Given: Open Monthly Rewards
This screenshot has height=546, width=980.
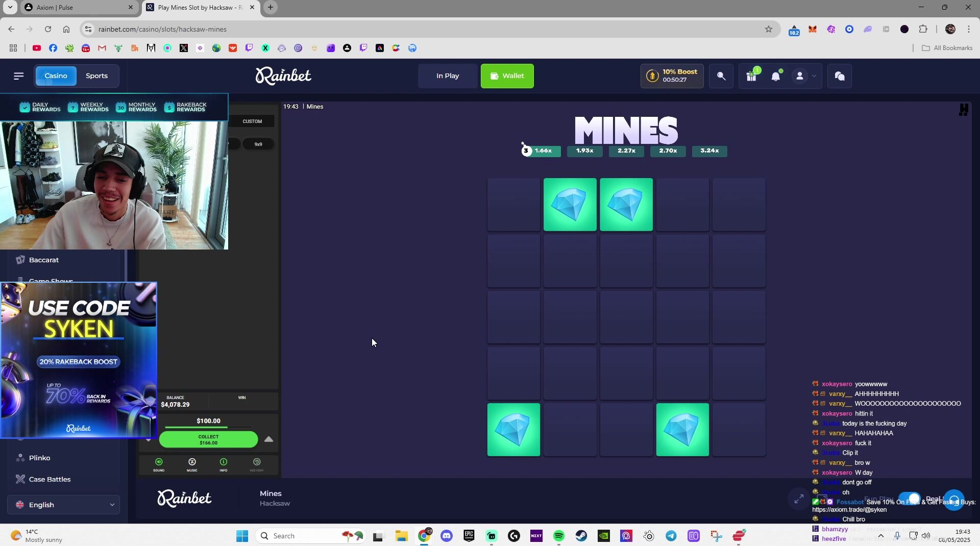Looking at the screenshot, I should coord(136,107).
